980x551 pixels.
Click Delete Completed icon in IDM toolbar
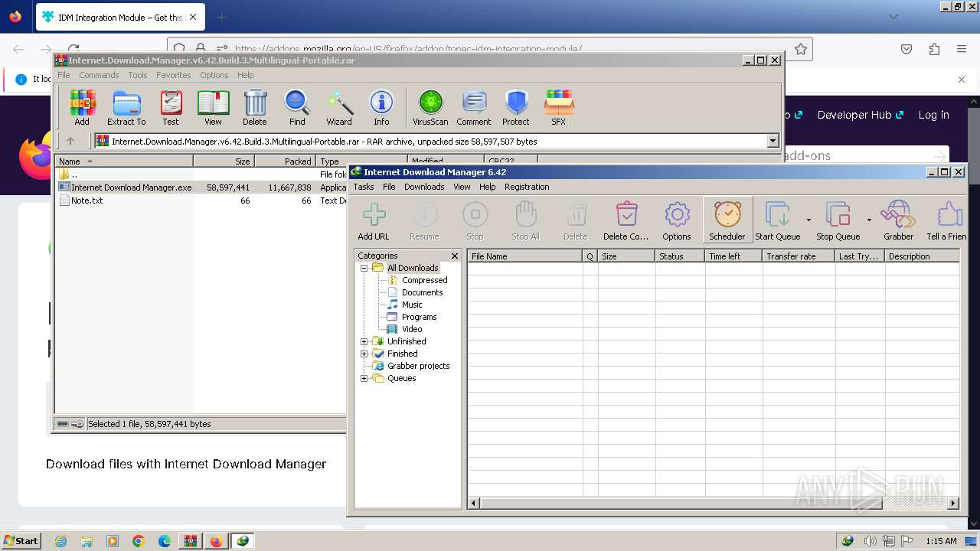(x=626, y=221)
